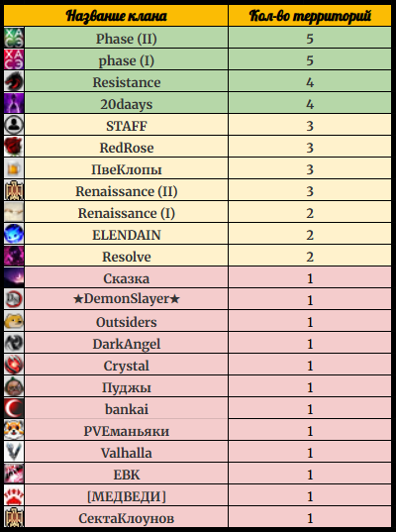This screenshot has width=396, height=532.
Task: Open the ★DemonSlayer★ clan name
Action: (x=127, y=299)
